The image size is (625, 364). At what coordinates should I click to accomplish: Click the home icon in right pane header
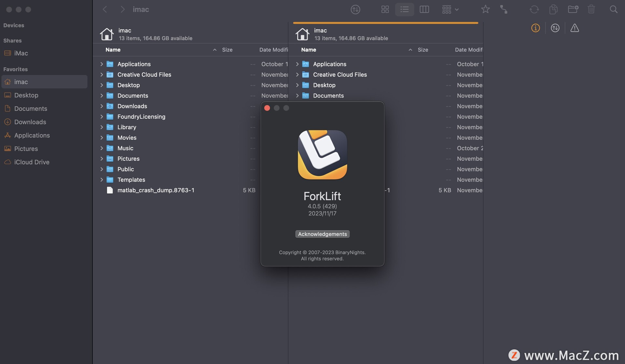click(302, 34)
